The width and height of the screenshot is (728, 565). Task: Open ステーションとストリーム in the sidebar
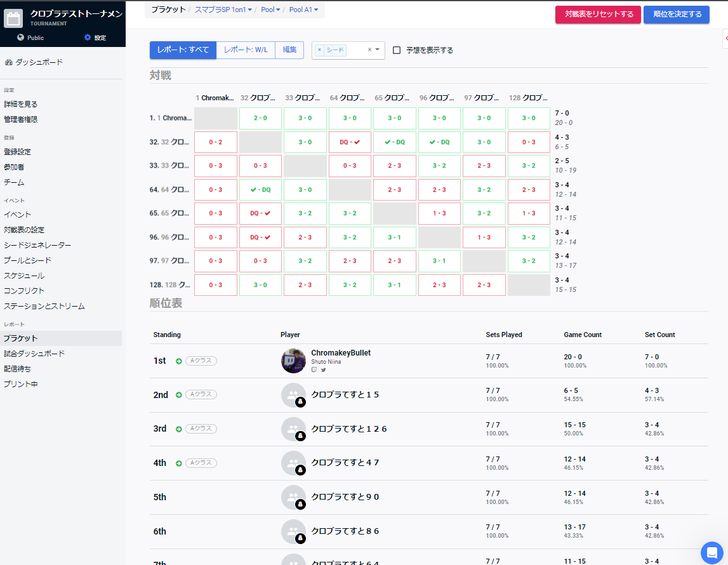44,306
